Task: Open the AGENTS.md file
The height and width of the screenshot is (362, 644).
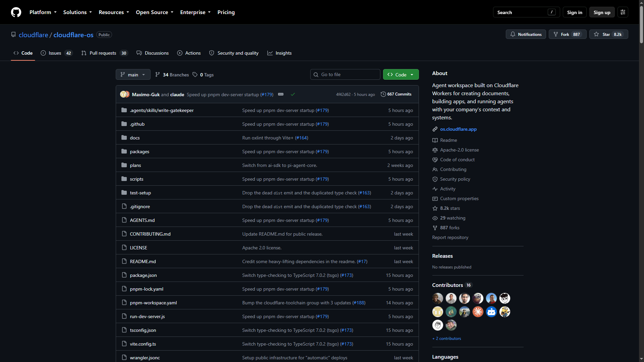Action: pyautogui.click(x=142, y=220)
